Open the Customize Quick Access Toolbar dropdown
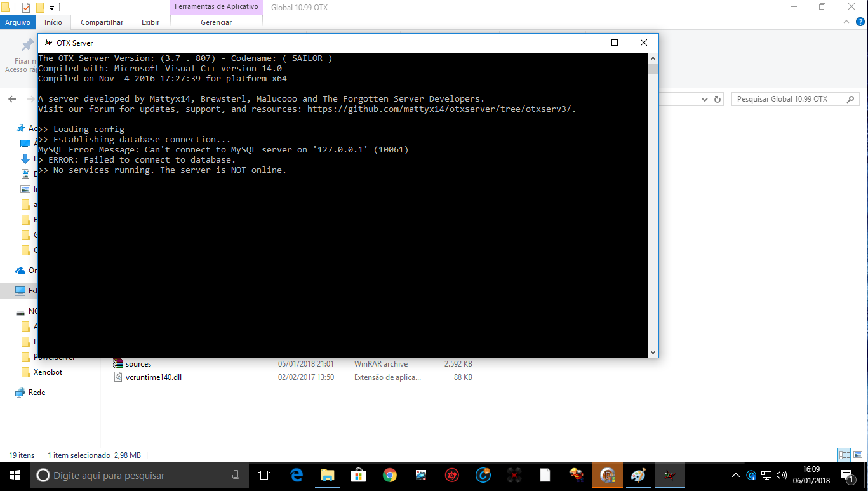The width and height of the screenshot is (868, 491). tap(52, 8)
